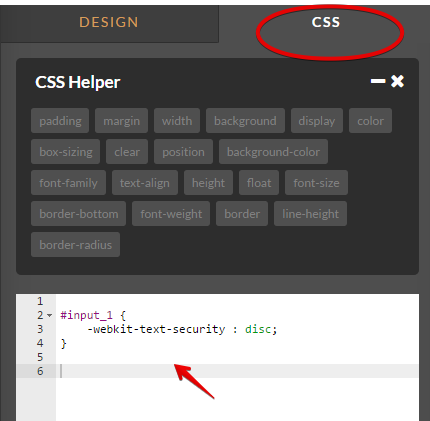Click the disc value in the code
430x421 pixels.
pyautogui.click(x=258, y=329)
